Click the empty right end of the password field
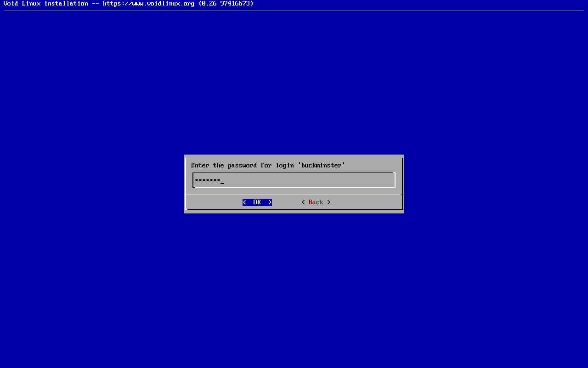This screenshot has width=588, height=368. pyautogui.click(x=377, y=180)
